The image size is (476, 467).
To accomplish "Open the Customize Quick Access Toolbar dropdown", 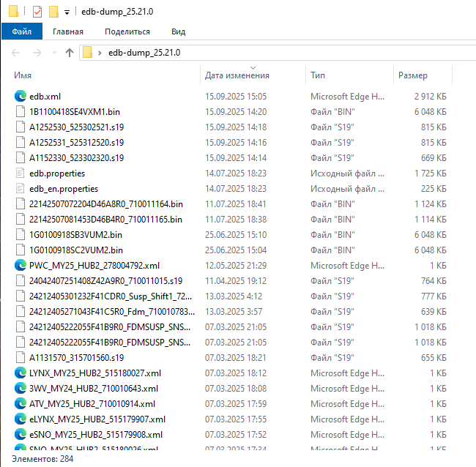I will (x=67, y=12).
